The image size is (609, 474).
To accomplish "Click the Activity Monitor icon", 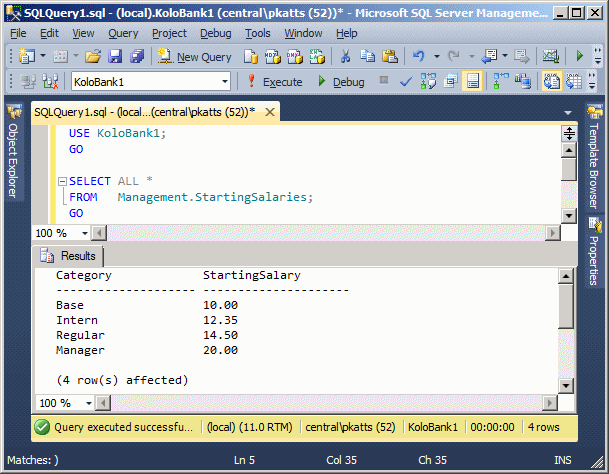I will pos(551,56).
